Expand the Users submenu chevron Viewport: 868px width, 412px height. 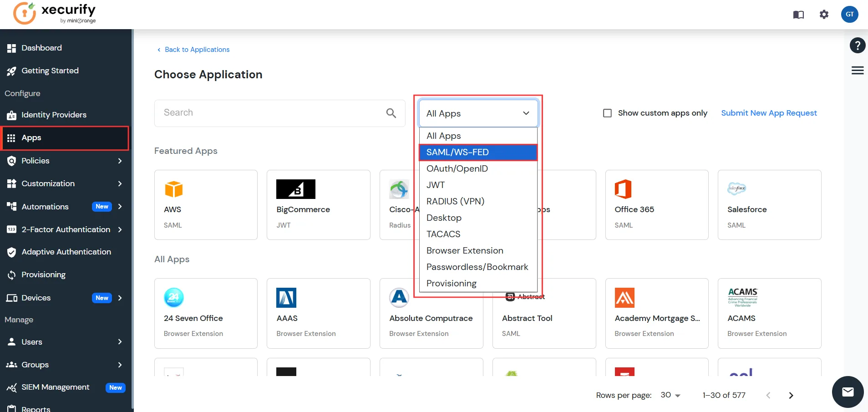click(120, 341)
